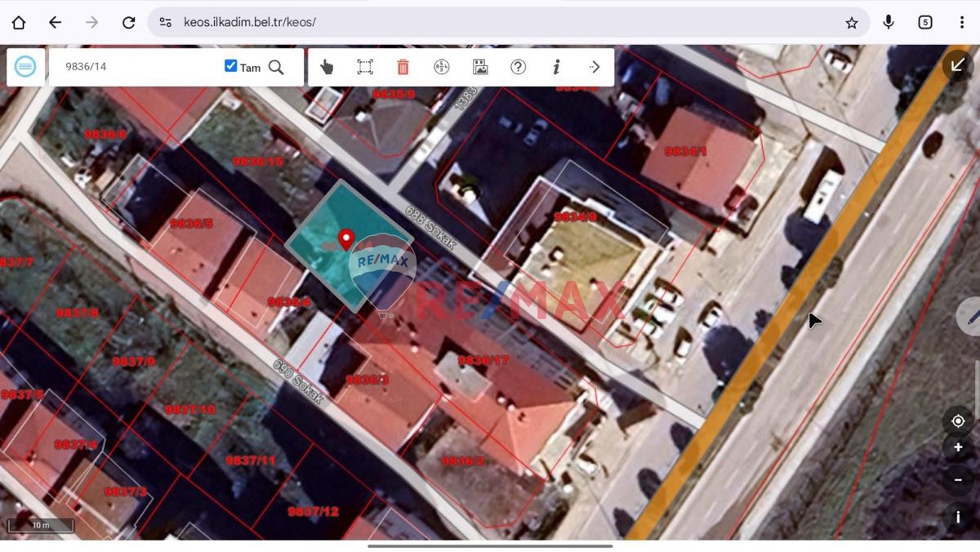Image resolution: width=980 pixels, height=552 pixels.
Task: Click the red trash delete icon
Action: pyautogui.click(x=403, y=67)
